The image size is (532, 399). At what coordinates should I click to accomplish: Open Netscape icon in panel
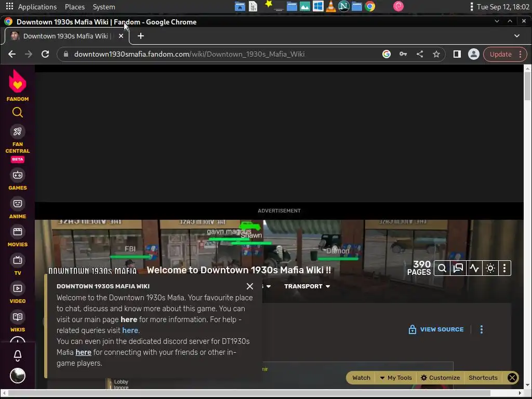click(344, 6)
